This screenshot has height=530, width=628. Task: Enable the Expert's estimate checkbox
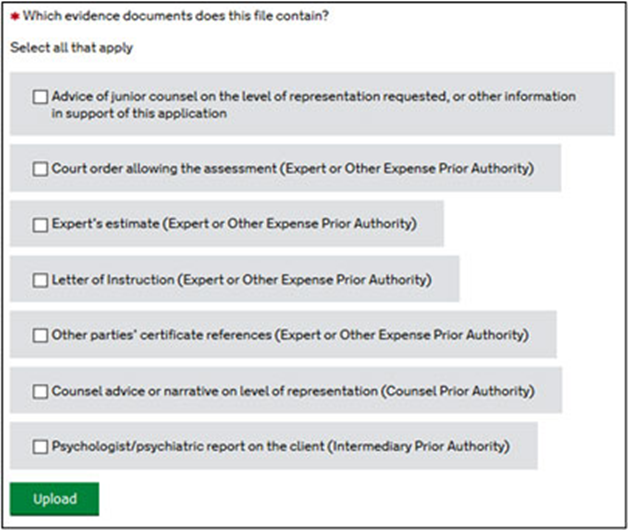40,224
